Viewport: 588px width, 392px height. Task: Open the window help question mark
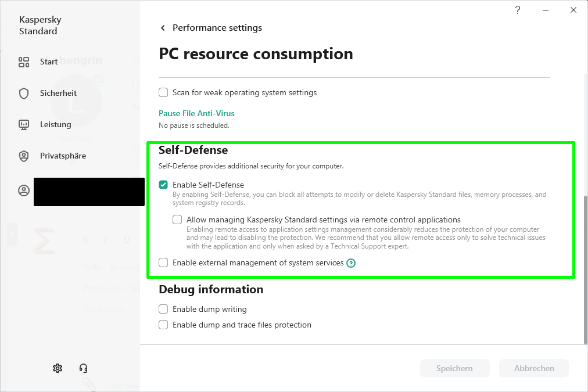pos(518,10)
